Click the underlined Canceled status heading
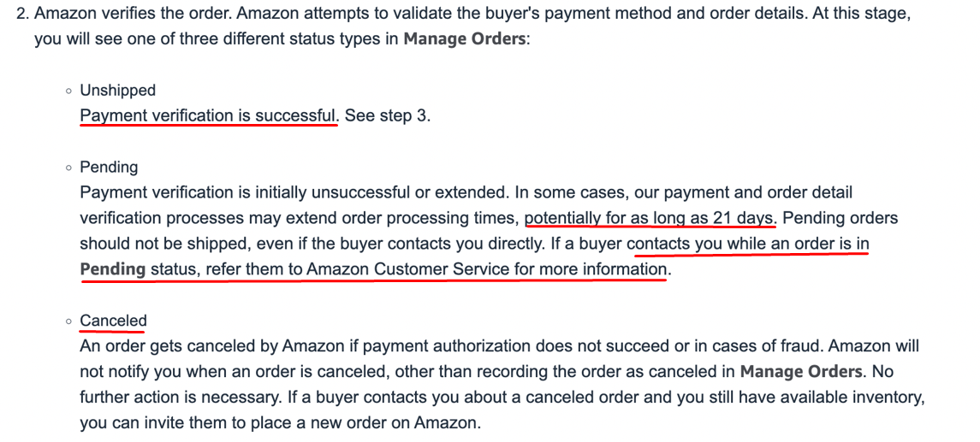The height and width of the screenshot is (442, 980). click(113, 321)
